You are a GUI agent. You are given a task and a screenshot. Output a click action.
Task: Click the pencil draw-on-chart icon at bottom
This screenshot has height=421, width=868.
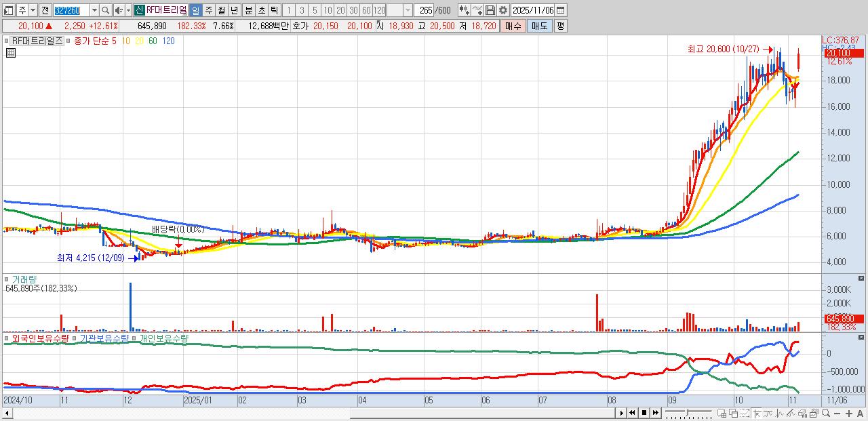(x=791, y=414)
